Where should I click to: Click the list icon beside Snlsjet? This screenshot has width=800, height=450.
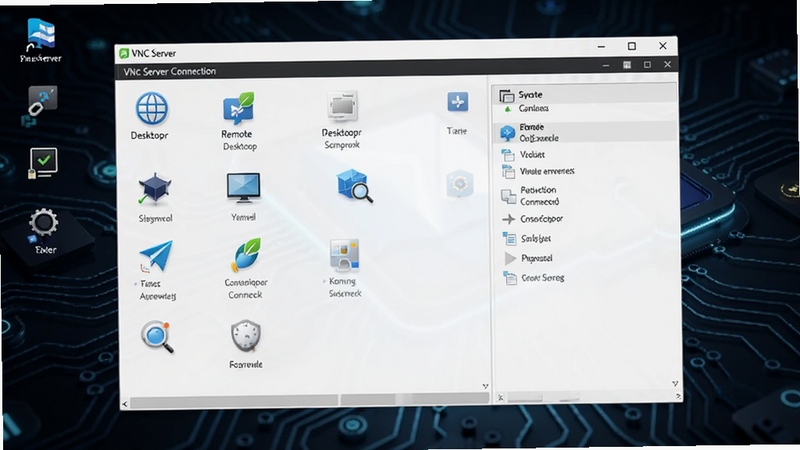click(x=509, y=238)
